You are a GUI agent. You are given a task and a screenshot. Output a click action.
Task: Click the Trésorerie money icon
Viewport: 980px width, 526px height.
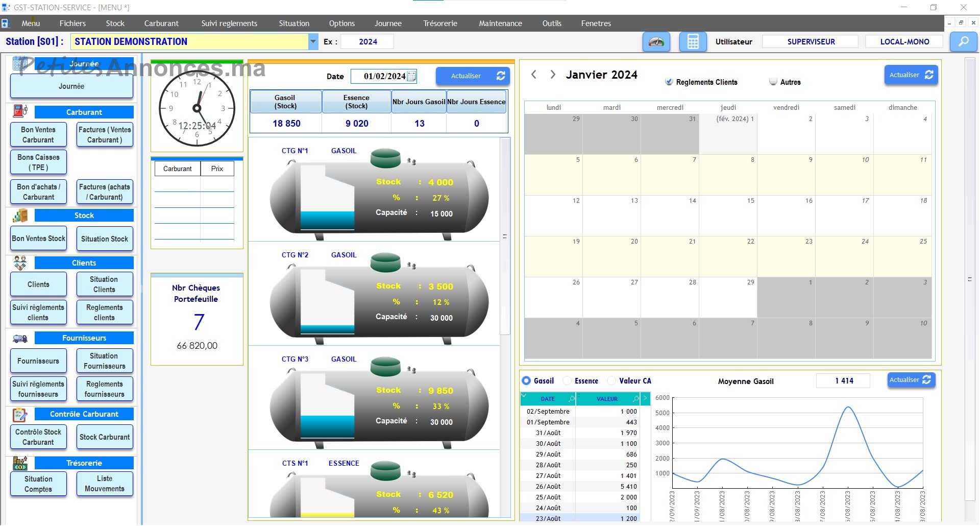(20, 463)
